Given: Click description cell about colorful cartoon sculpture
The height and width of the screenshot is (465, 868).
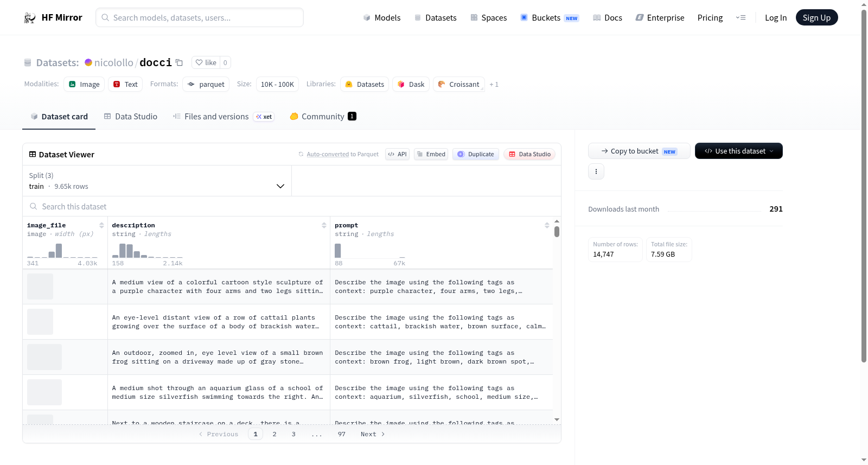Looking at the screenshot, I should point(219,286).
